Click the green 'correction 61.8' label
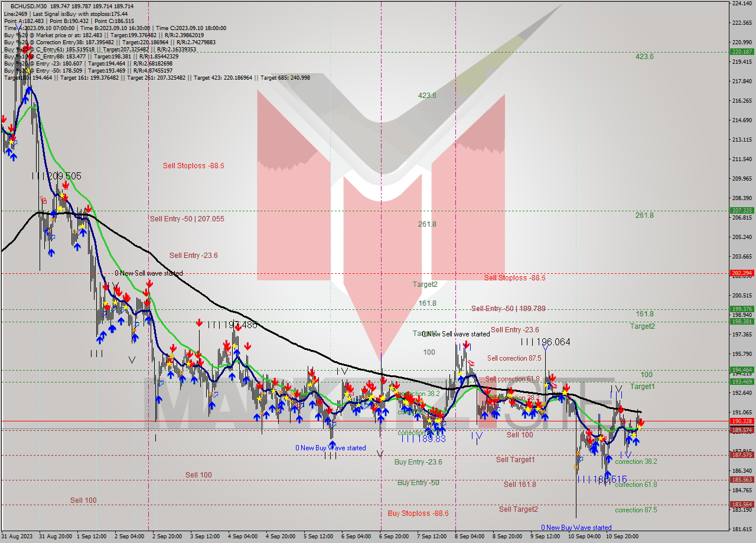This screenshot has width=756, height=543. pos(636,484)
